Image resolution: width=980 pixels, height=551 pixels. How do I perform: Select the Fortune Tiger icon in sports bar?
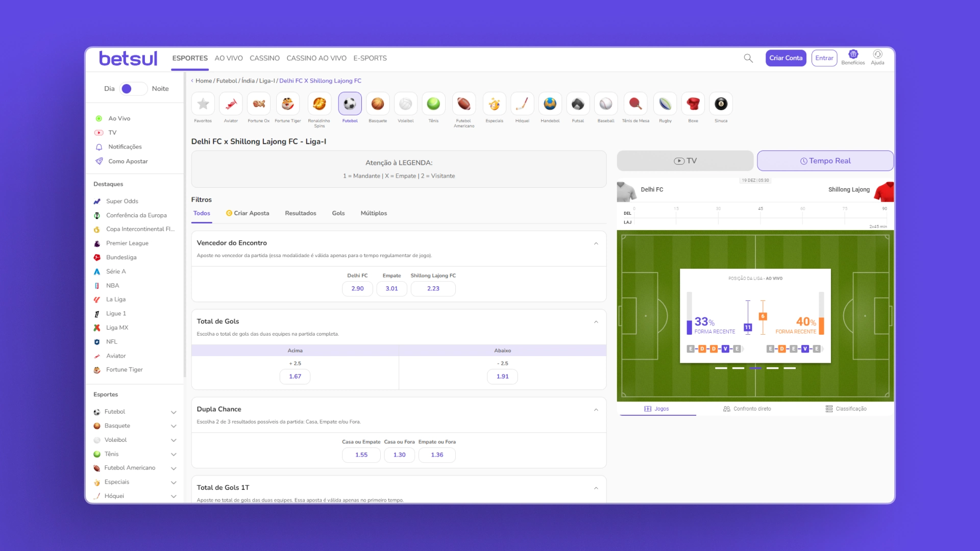pos(288,104)
